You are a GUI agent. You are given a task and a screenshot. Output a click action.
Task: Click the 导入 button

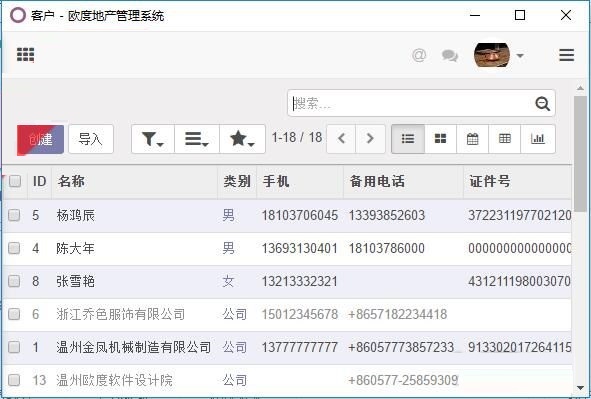pyautogui.click(x=91, y=139)
